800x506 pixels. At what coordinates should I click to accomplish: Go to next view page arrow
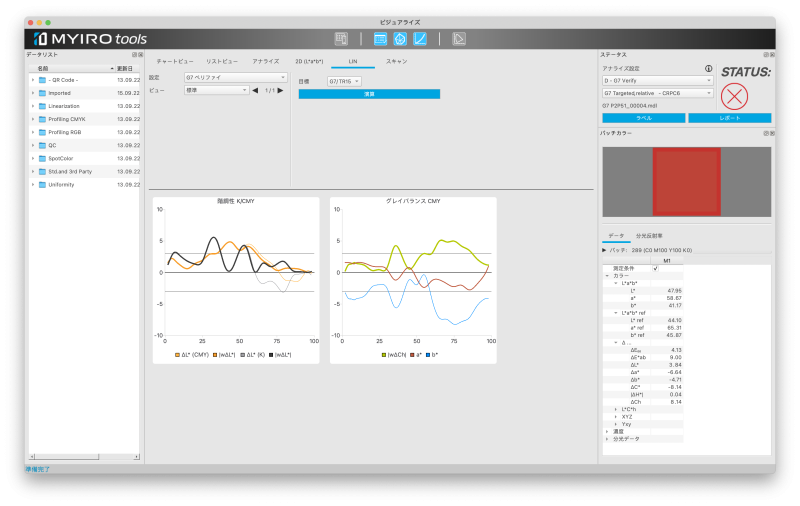280,90
